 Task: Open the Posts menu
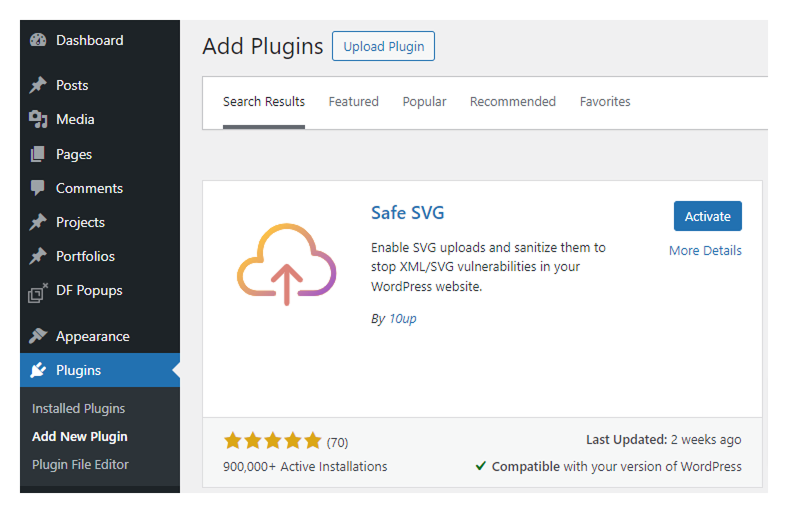100,85
